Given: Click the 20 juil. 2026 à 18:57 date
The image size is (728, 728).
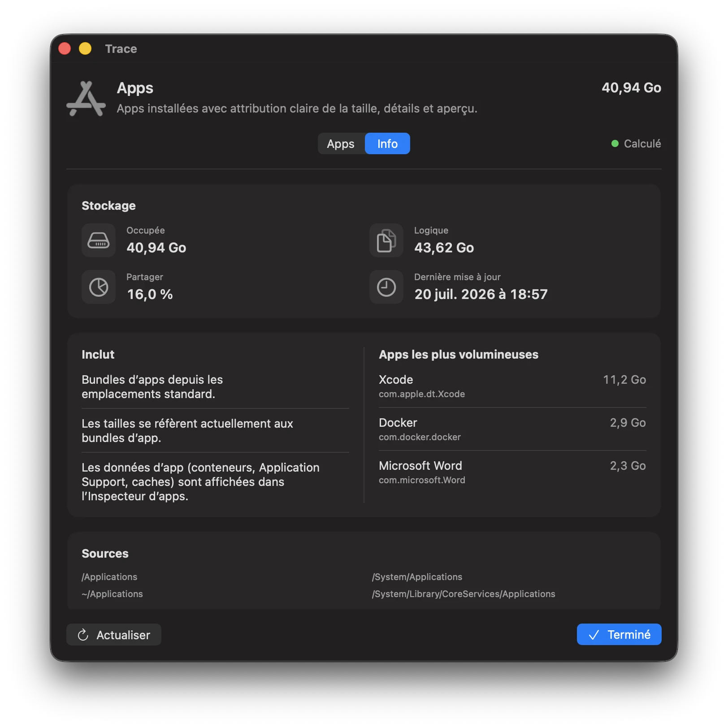Looking at the screenshot, I should (x=481, y=294).
